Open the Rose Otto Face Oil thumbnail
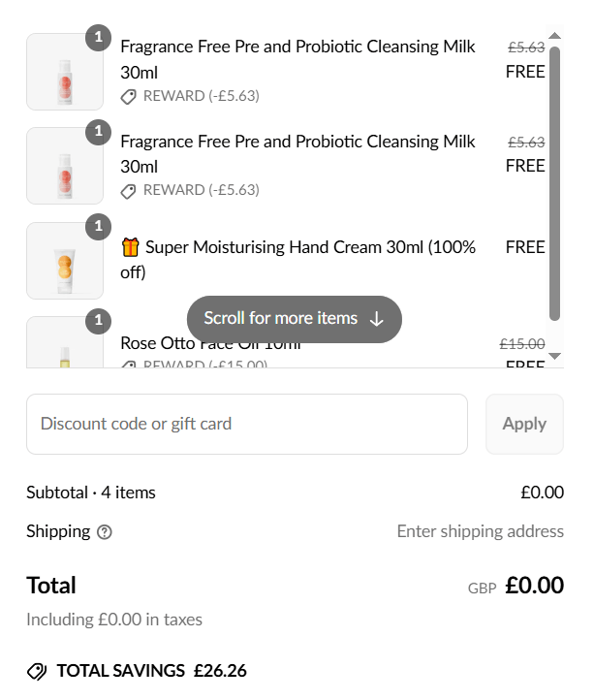 [x=65, y=342]
